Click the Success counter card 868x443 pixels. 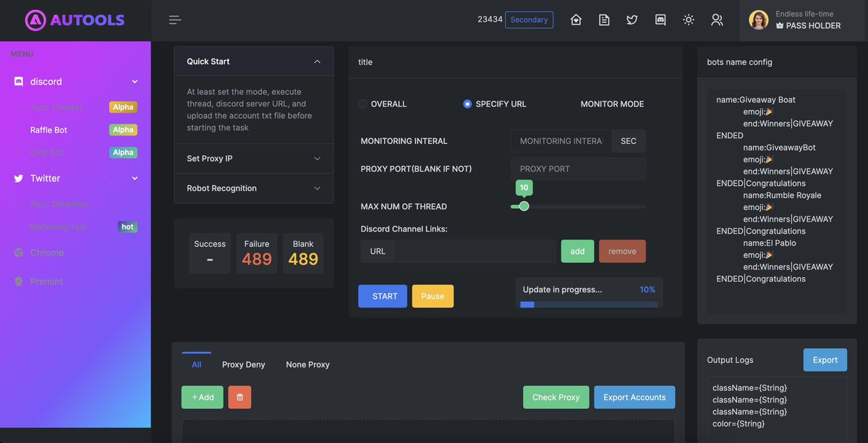pyautogui.click(x=210, y=253)
